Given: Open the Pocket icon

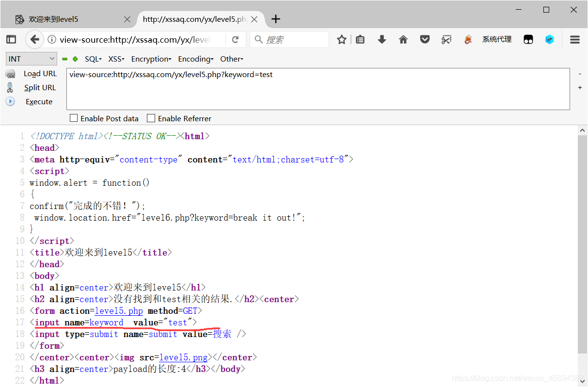Looking at the screenshot, I should (x=425, y=40).
